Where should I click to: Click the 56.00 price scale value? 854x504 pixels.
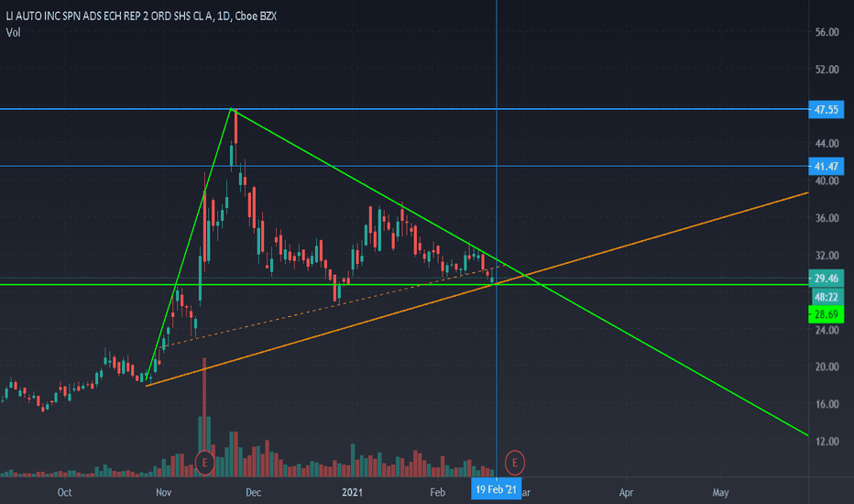827,32
